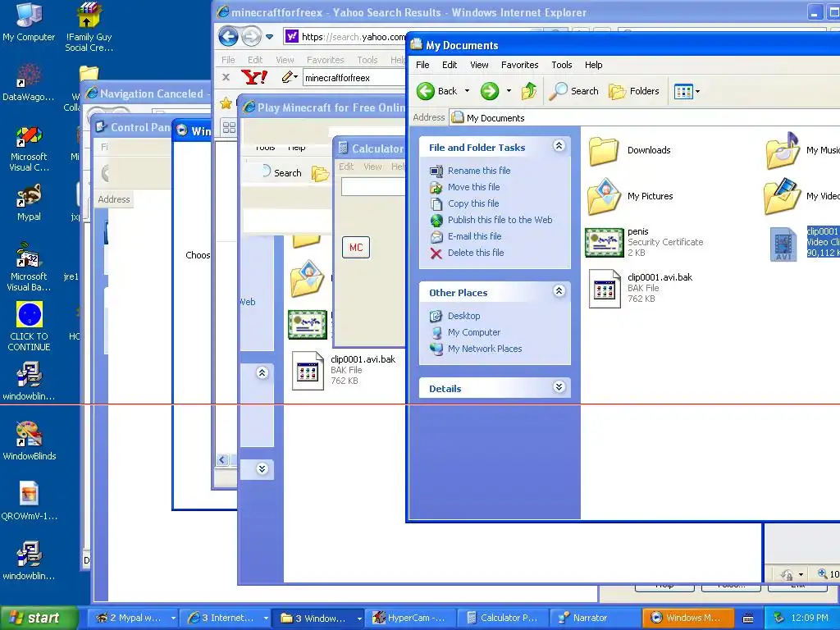The width and height of the screenshot is (840, 630).
Task: Toggle the Folders pane in My Documents
Action: point(634,91)
